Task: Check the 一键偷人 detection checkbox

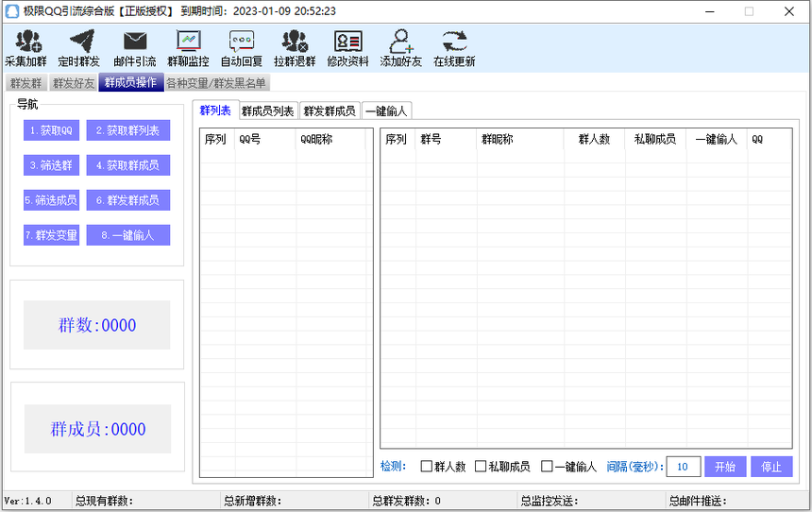Action: 547,467
